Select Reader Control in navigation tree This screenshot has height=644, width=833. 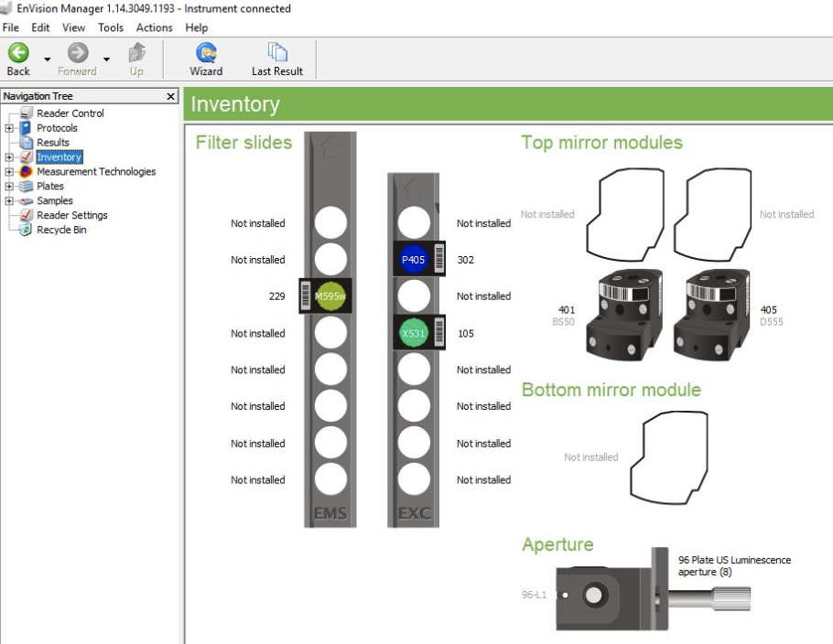tap(70, 113)
